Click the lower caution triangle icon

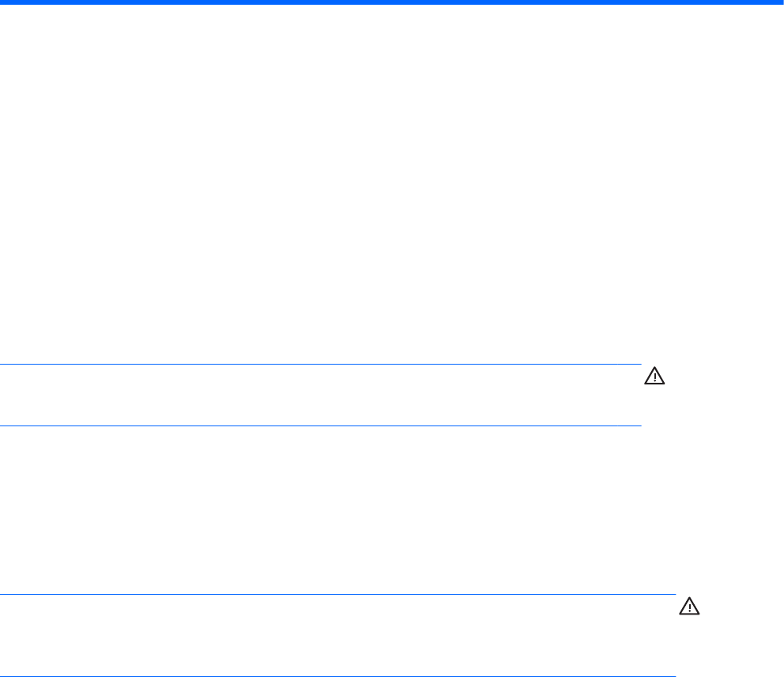tap(690, 607)
